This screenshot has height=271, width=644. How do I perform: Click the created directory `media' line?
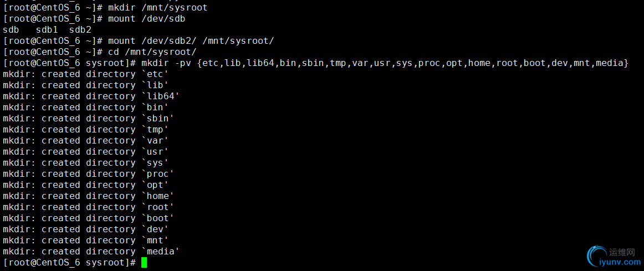(x=91, y=251)
